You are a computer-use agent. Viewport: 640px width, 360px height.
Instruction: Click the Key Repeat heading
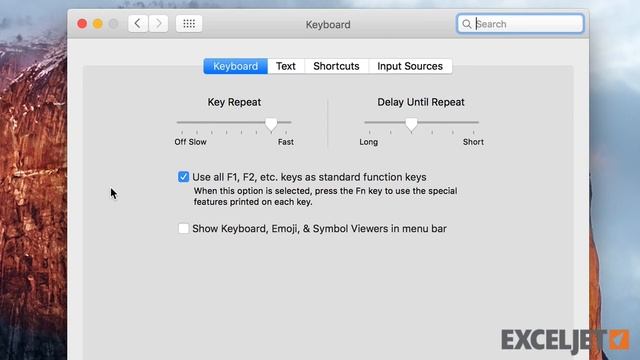click(x=234, y=102)
